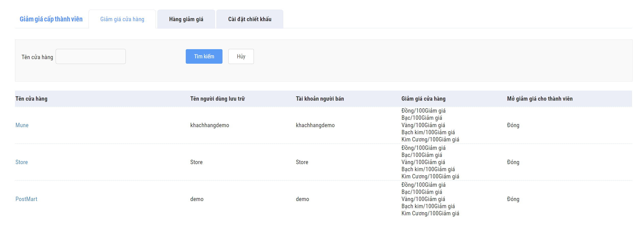Click the 'Mở giảm giá cho thành viên' header

540,99
